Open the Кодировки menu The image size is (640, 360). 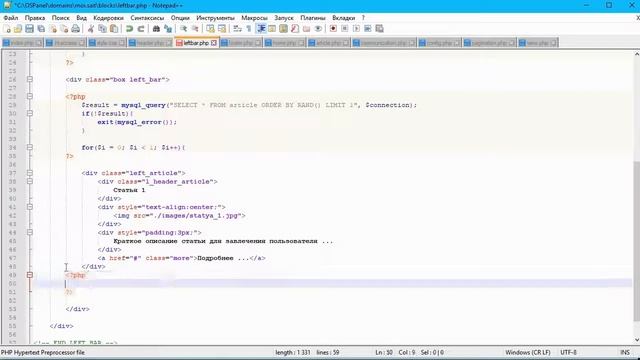(108, 18)
